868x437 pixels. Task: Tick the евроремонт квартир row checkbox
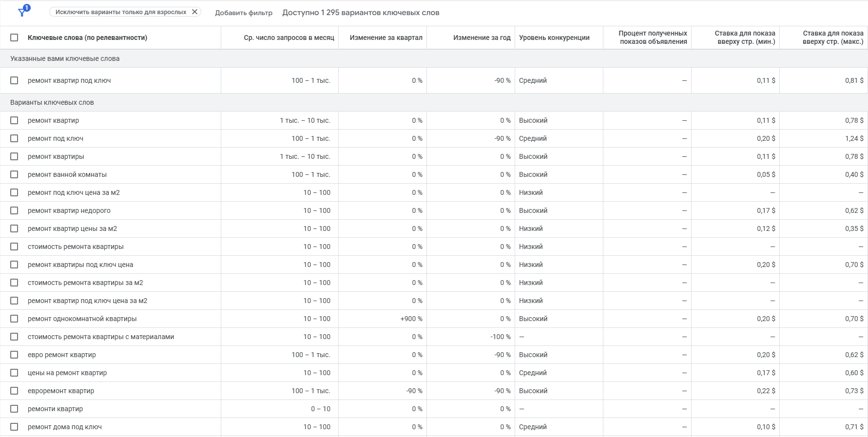14,391
